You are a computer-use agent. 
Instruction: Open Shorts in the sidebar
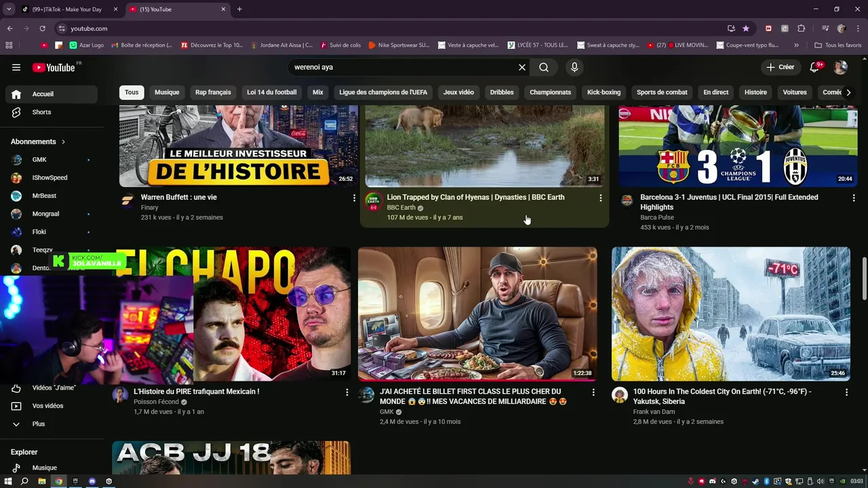point(52,112)
